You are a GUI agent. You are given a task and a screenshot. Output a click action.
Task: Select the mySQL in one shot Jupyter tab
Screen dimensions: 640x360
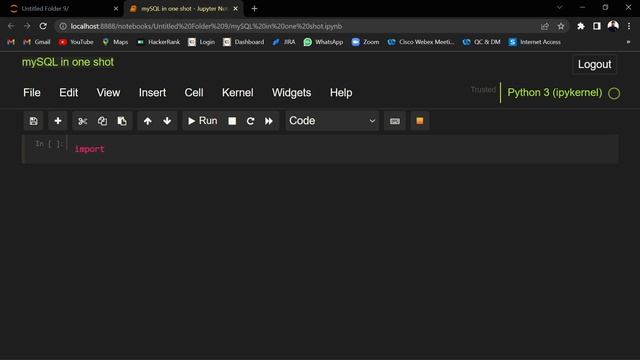pyautogui.click(x=184, y=9)
